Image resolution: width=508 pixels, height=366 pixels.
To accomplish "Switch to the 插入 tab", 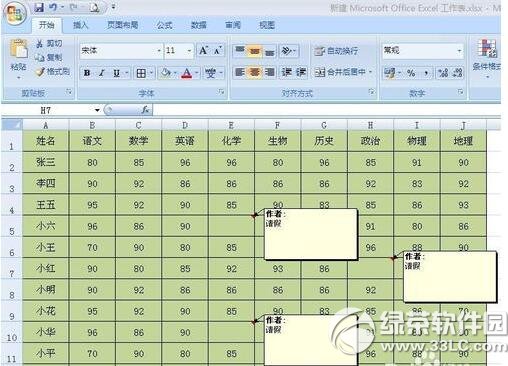I will [80, 25].
